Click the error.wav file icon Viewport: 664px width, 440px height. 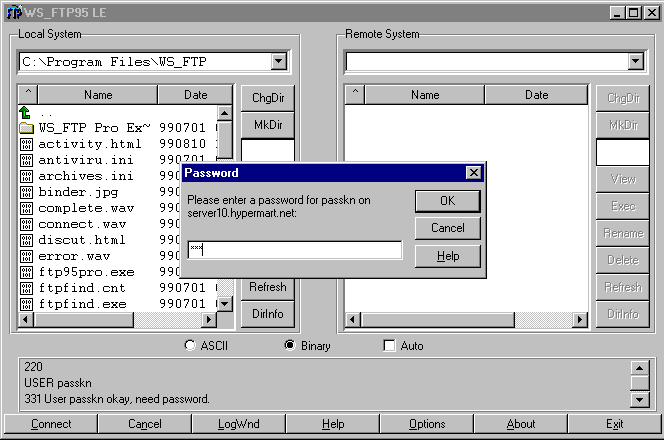tap(26, 257)
